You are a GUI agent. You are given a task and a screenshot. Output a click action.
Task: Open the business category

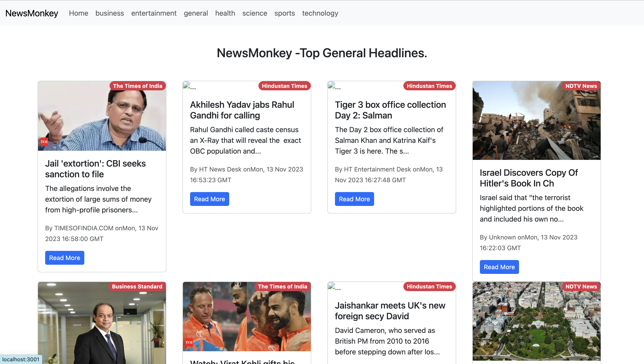click(x=110, y=13)
